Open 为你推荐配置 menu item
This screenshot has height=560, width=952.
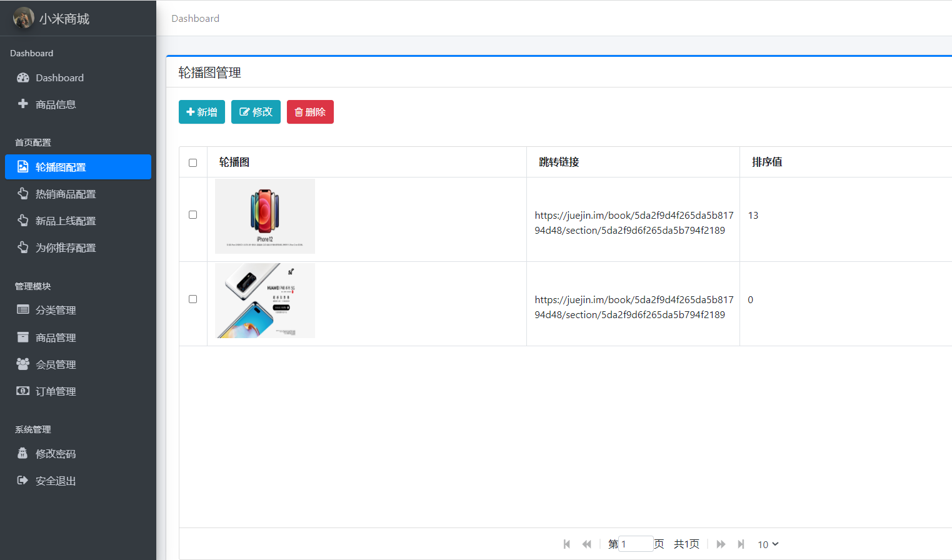[78, 247]
